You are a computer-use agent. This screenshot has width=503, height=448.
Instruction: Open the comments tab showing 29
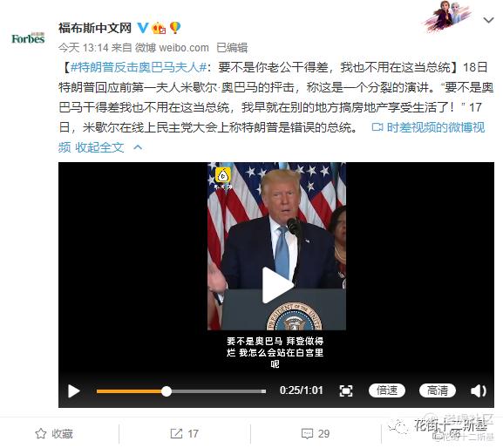316,433
